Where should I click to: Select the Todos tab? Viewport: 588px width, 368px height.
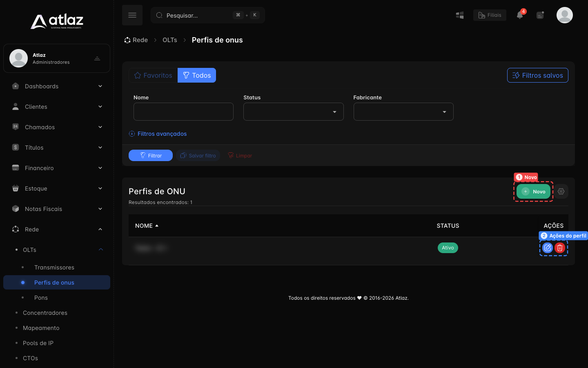click(197, 75)
